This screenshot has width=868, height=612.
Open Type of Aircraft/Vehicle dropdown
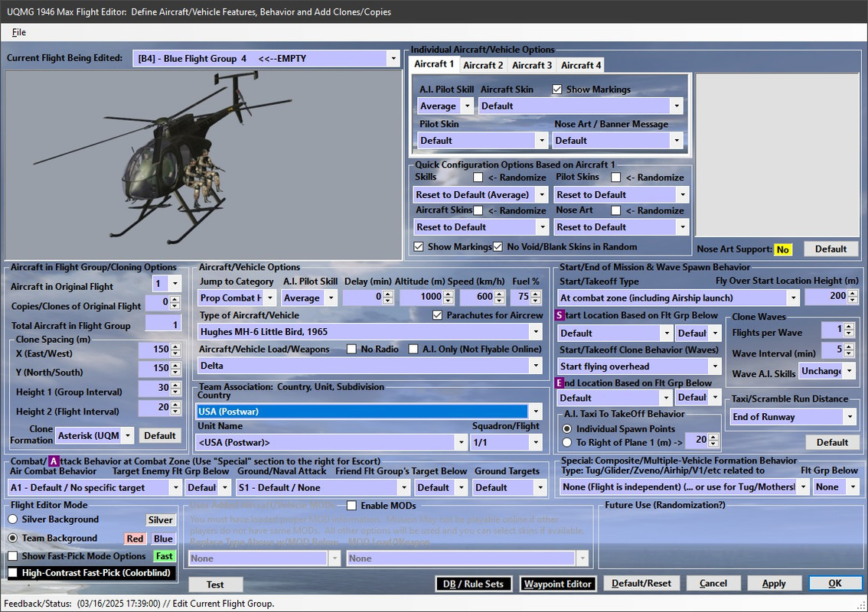tap(535, 332)
